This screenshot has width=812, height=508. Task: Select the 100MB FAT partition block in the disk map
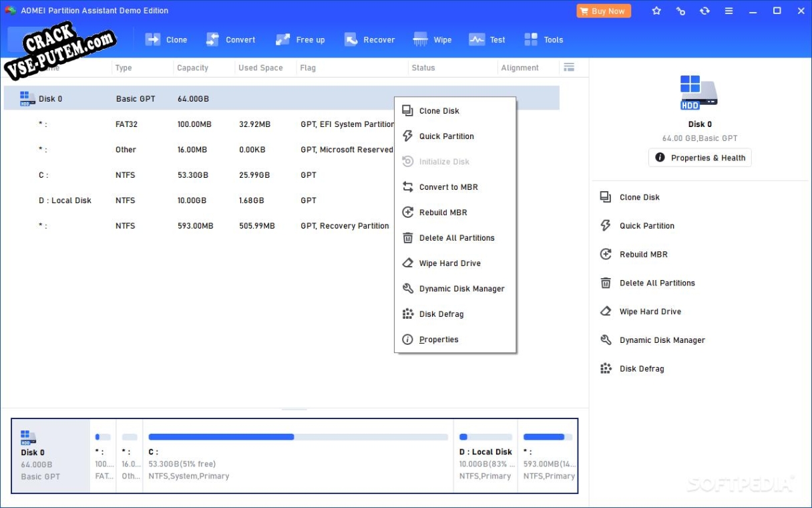[x=103, y=457]
